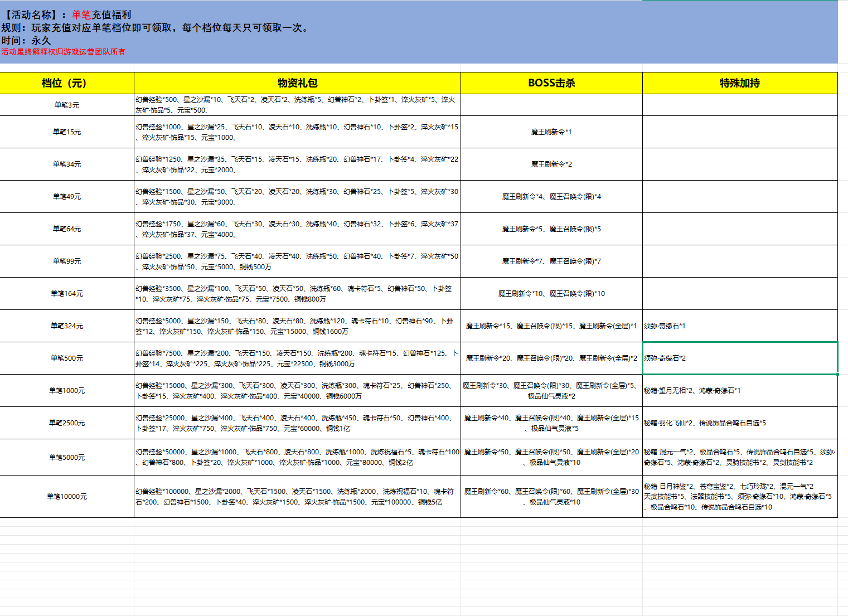Screen dimensions: 848x616
Task: Click the 秘籍·望月无相*2 special bonus cell
Action: click(739, 391)
